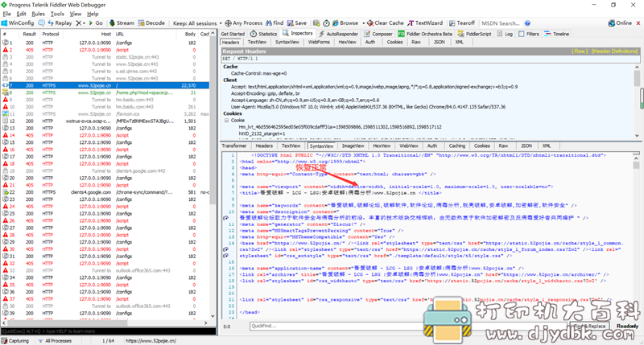Switch to the Get Started tab
This screenshot has height=345, width=644.
tap(233, 34)
